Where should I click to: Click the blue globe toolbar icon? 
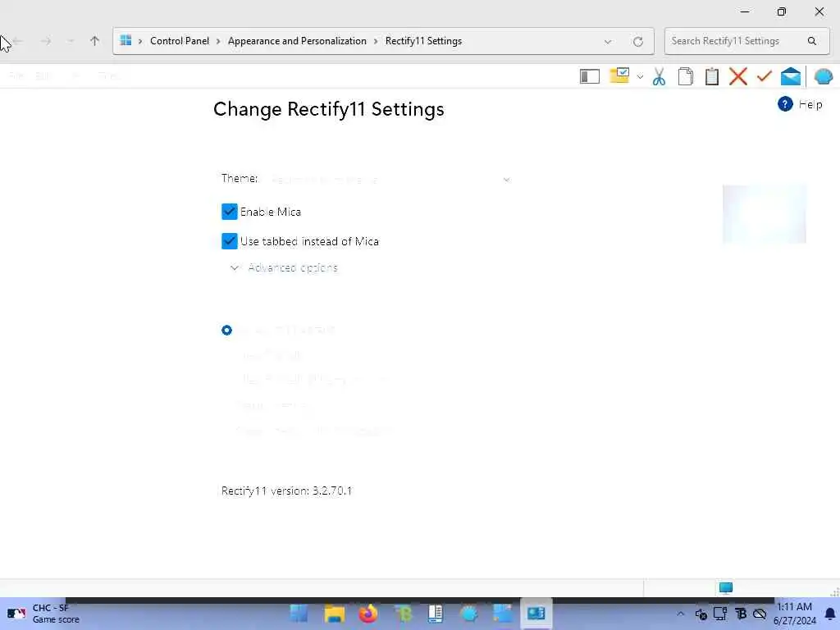pyautogui.click(x=823, y=76)
